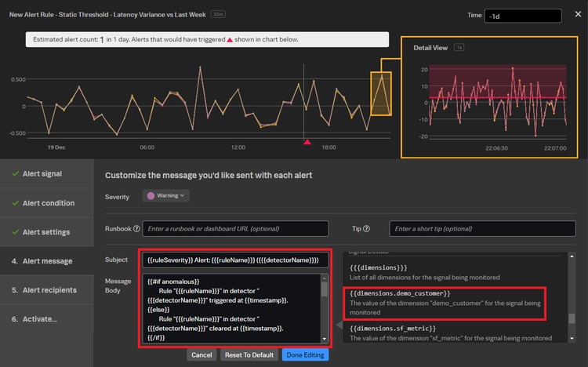
Task: Open the Warning severity dropdown
Action: (x=165, y=195)
